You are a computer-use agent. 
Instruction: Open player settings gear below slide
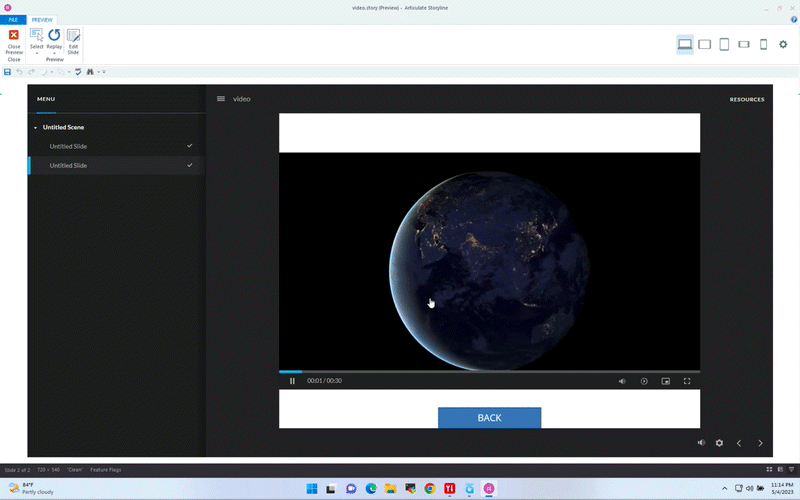(x=719, y=443)
